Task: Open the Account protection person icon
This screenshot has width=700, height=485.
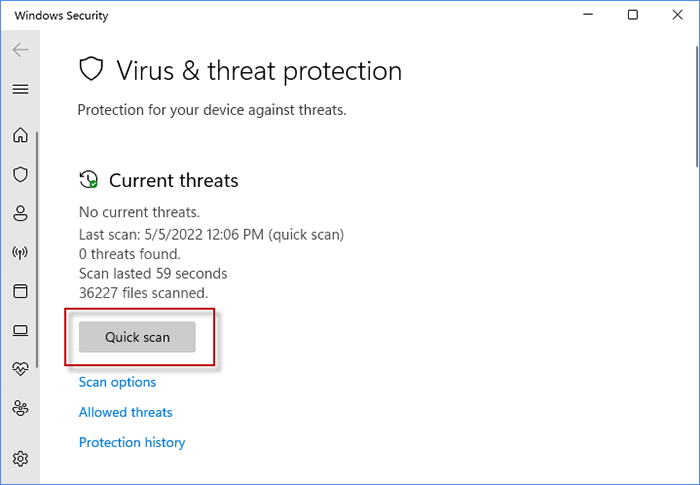Action: tap(20, 213)
